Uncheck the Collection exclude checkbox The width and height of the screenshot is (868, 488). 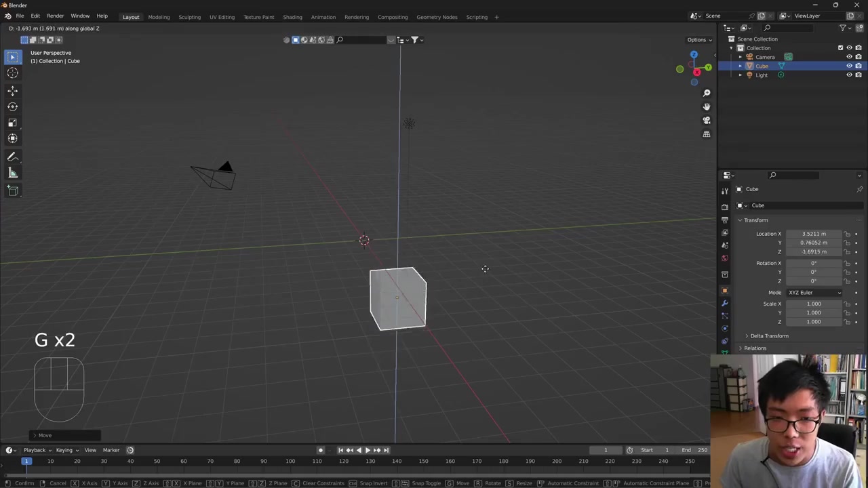click(x=840, y=48)
